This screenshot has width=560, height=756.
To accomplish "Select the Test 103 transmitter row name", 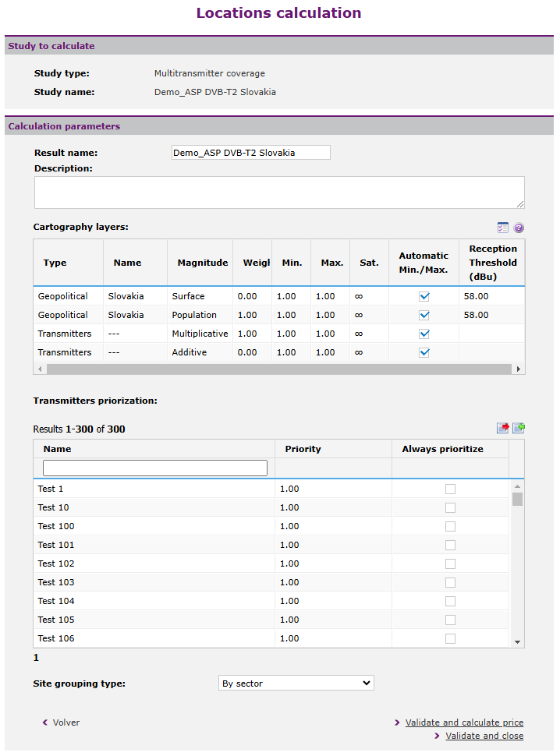I will click(x=56, y=582).
